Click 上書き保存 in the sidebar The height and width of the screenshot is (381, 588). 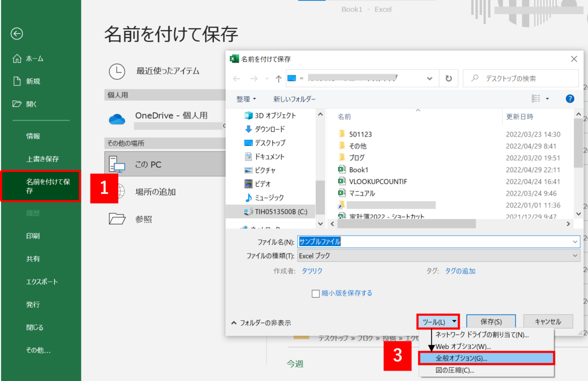[x=43, y=159]
